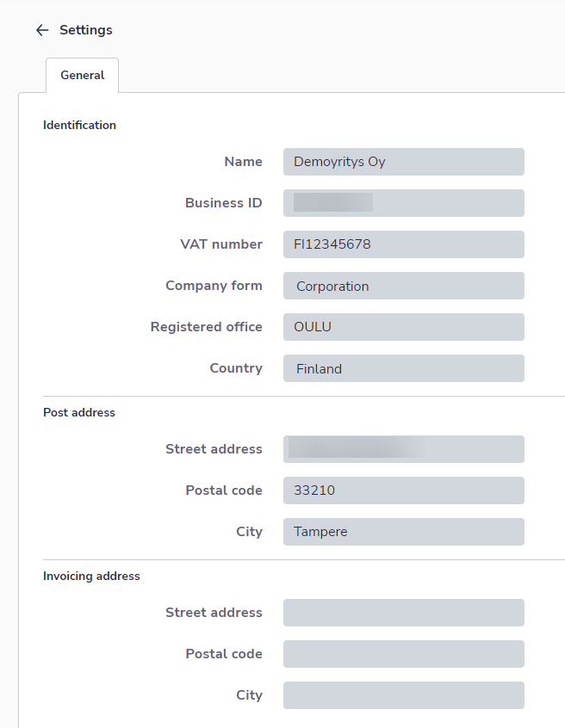Click the back arrow to leave Settings
This screenshot has width=565, height=728.
pos(41,29)
